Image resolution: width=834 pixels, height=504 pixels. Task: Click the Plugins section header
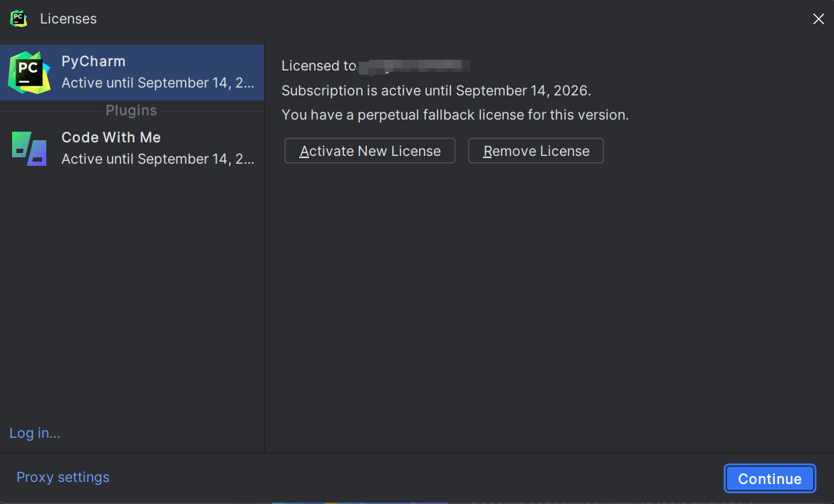point(131,110)
